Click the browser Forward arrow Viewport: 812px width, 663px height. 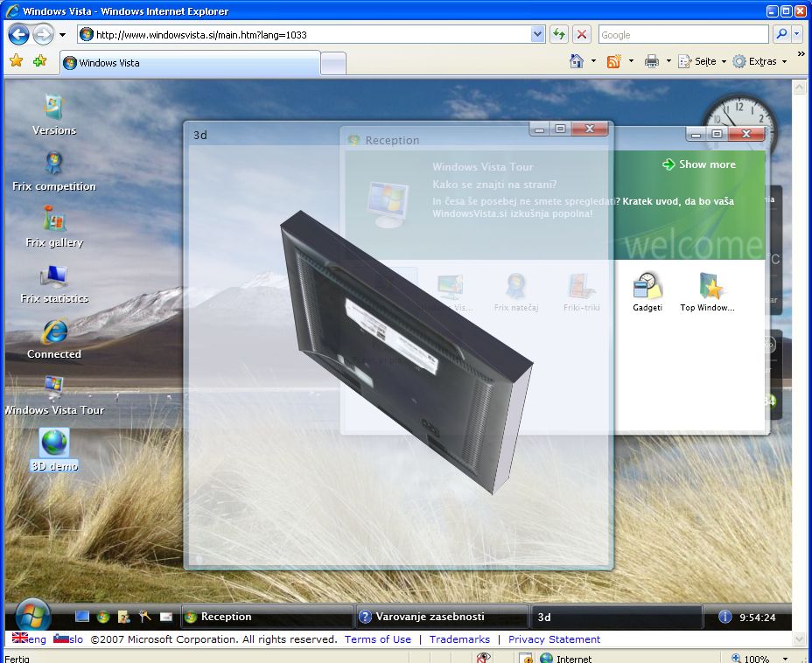pos(43,35)
